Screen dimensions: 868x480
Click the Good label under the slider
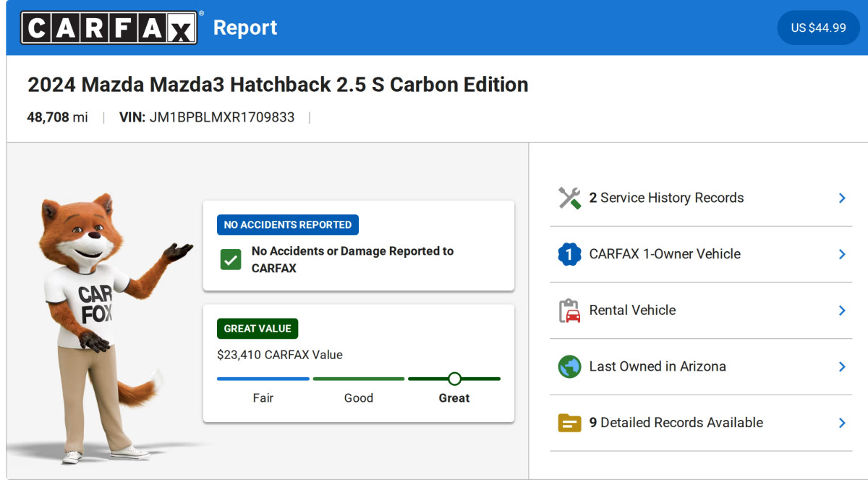pos(359,398)
